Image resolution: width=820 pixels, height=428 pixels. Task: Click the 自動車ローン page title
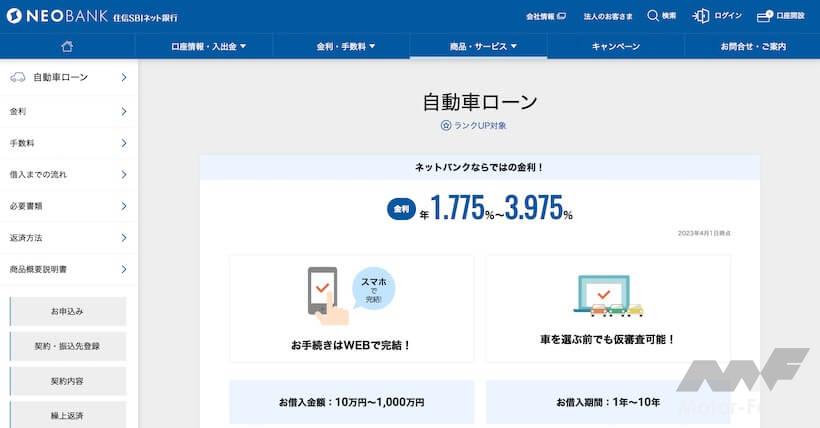click(x=480, y=102)
